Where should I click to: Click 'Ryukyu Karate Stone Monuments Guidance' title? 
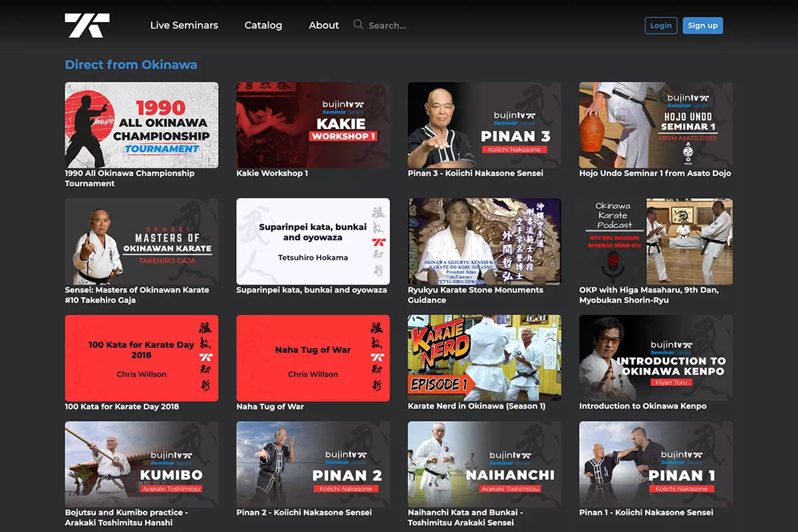[x=475, y=295]
